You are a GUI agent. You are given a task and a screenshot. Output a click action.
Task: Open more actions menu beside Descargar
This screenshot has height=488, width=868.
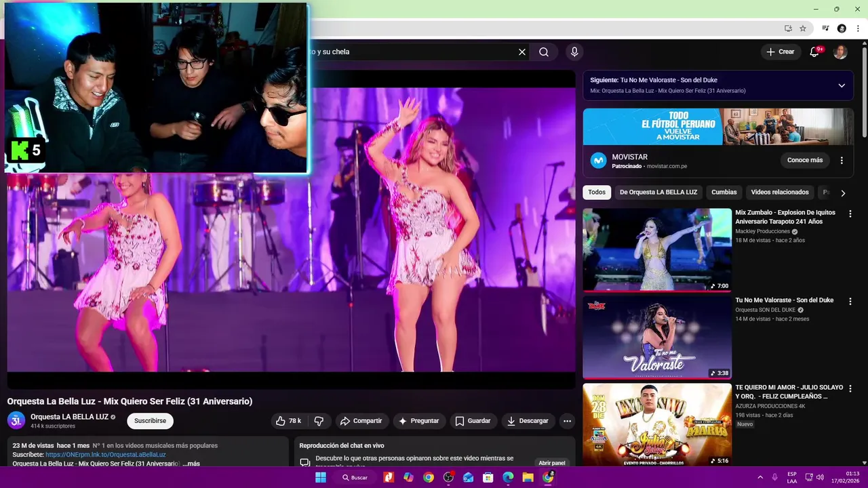(568, 421)
